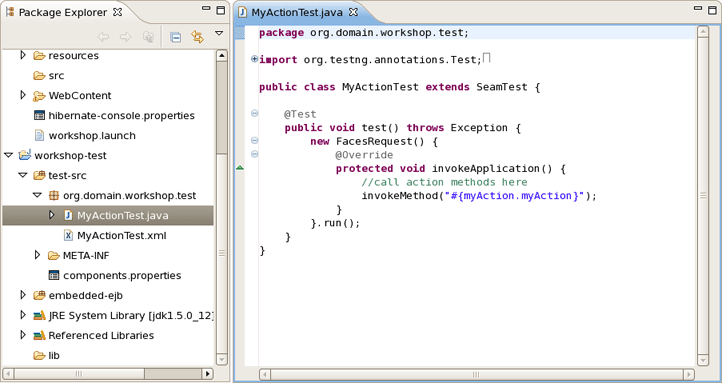This screenshot has width=722, height=383.
Task: Click the WebContent folder icon
Action: point(39,96)
